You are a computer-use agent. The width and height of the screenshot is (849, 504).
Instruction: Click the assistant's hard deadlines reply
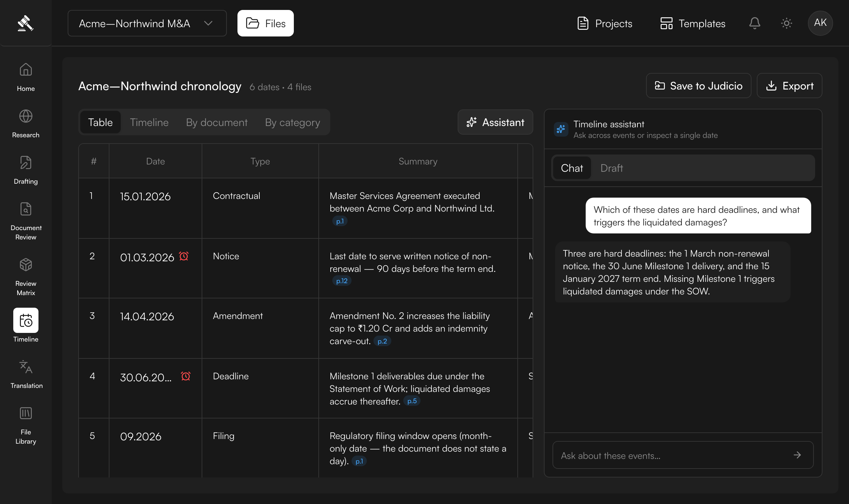(x=673, y=272)
